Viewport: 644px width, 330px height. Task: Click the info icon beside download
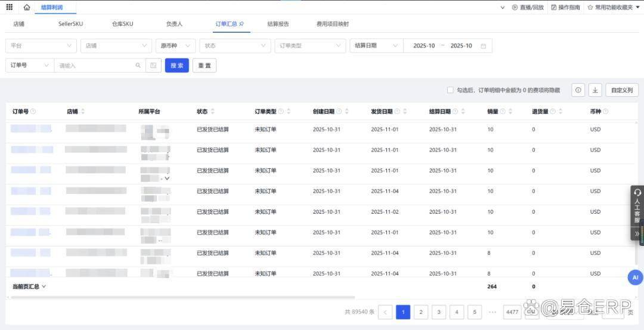pyautogui.click(x=578, y=90)
